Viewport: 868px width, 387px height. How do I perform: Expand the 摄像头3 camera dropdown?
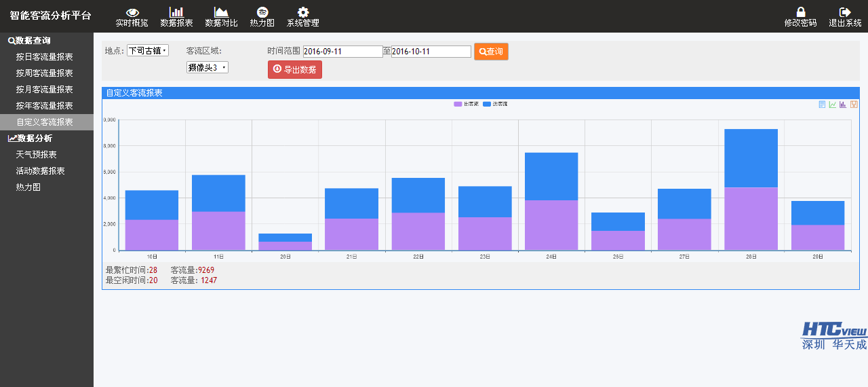pos(207,67)
